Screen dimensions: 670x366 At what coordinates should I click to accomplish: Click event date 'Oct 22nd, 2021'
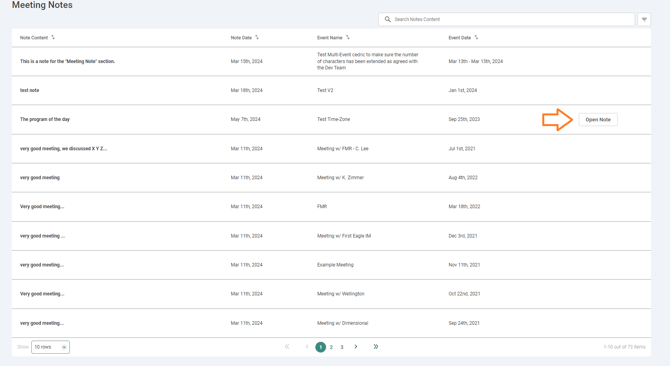point(464,294)
